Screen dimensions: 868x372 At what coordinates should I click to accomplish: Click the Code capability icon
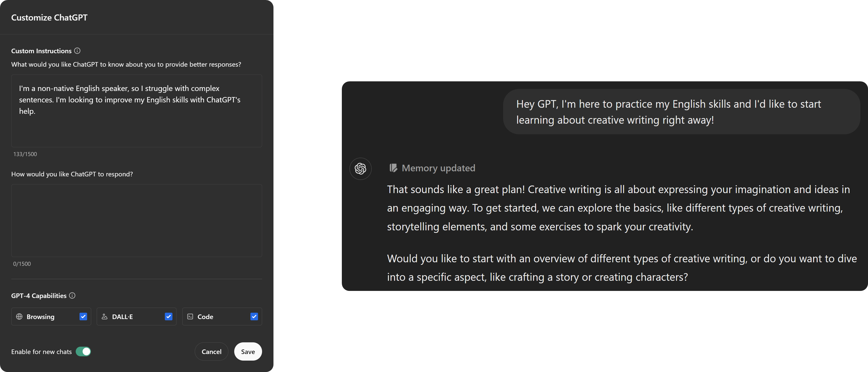[190, 316]
